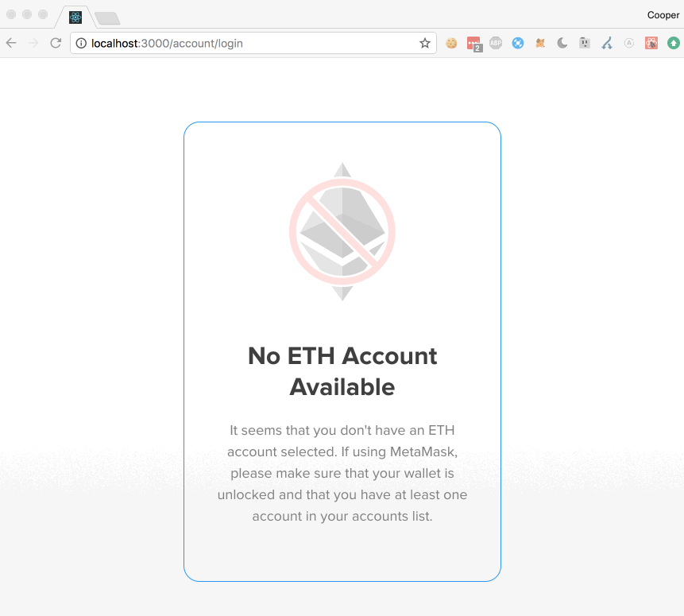684x616 pixels.
Task: Open the MetaMask fox extension
Action: click(x=540, y=43)
